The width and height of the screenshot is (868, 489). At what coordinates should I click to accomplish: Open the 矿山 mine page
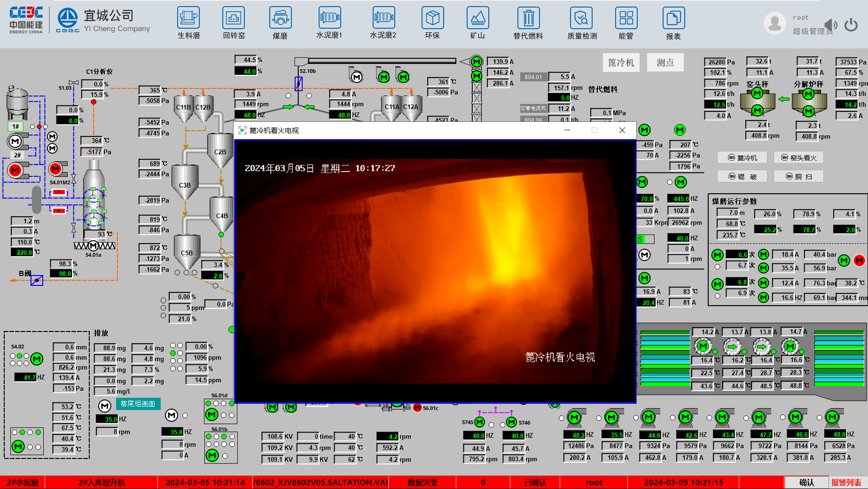coord(477,23)
